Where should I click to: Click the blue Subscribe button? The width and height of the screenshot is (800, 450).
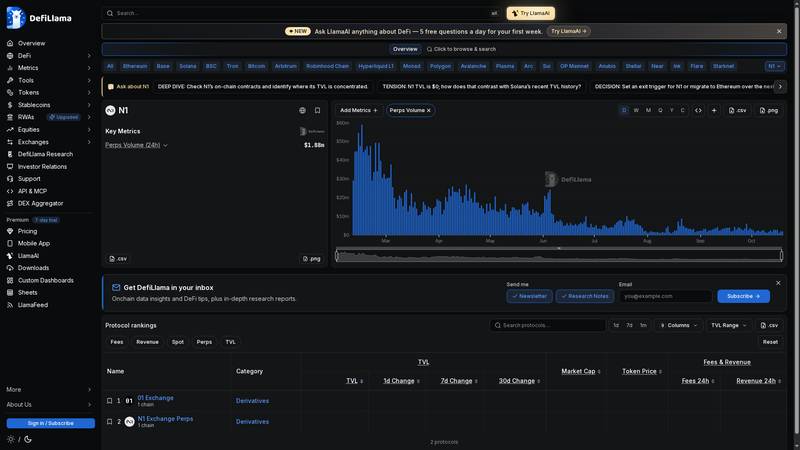pos(743,296)
